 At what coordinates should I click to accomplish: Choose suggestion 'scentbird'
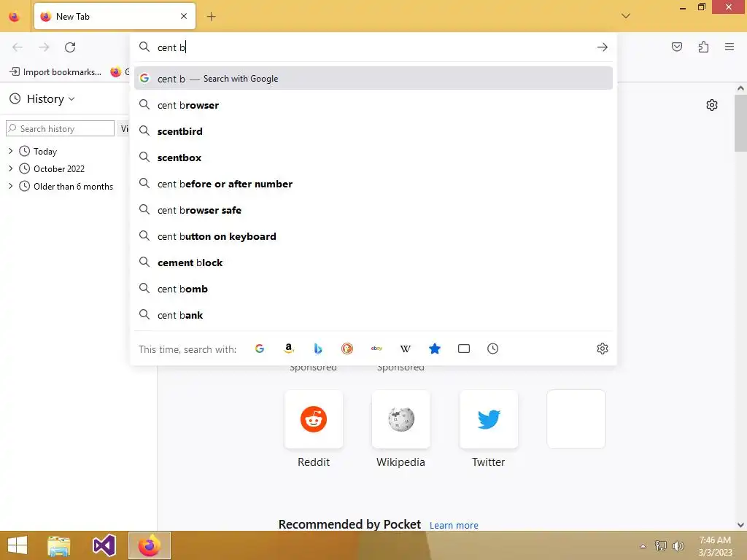[x=373, y=131]
